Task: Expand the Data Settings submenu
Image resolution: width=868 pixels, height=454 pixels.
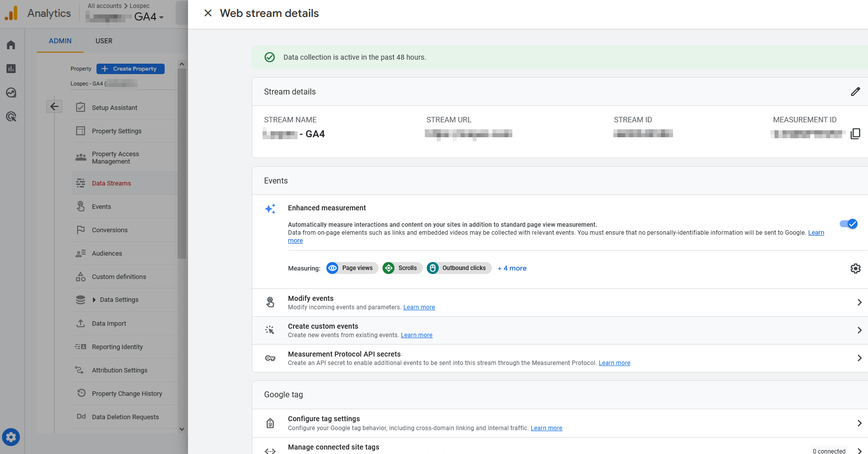Action: tap(94, 300)
